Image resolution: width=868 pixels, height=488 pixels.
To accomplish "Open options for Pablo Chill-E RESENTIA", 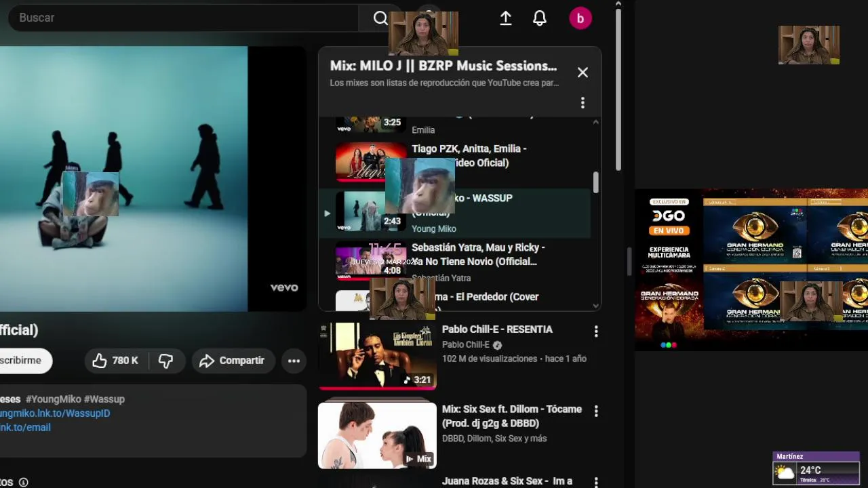I will click(596, 331).
